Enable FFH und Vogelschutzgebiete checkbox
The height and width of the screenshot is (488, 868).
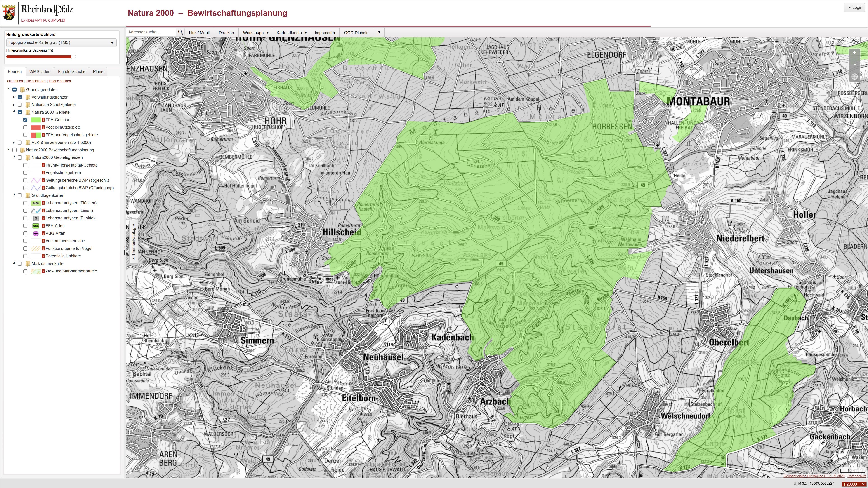pos(25,135)
